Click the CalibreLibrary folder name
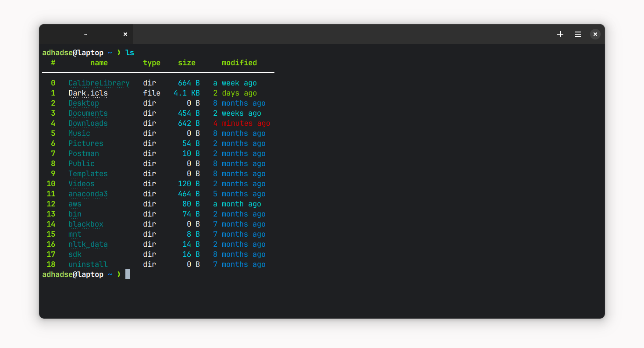644x348 pixels. coord(99,82)
